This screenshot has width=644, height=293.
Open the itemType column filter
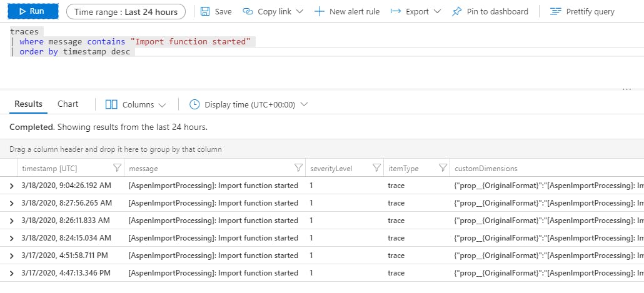click(x=443, y=168)
